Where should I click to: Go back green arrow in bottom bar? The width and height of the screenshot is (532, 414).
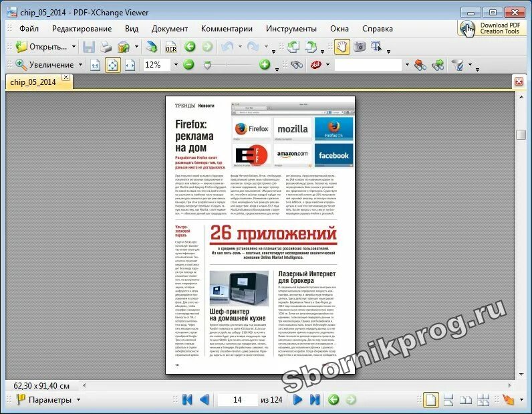[334, 399]
